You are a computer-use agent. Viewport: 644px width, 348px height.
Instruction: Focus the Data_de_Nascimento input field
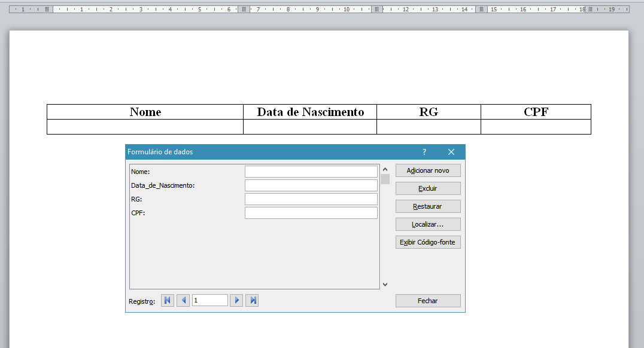click(x=311, y=185)
